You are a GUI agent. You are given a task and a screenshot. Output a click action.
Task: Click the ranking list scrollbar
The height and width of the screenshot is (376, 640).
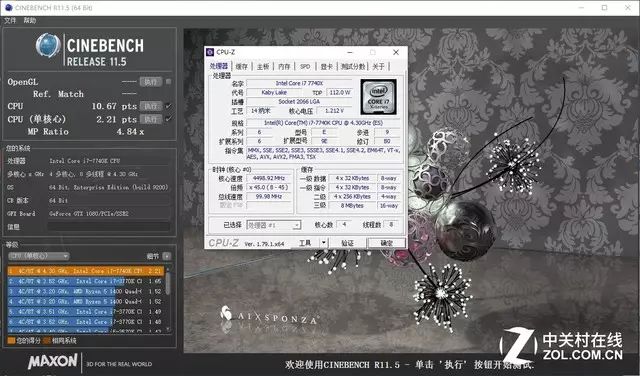click(168, 284)
